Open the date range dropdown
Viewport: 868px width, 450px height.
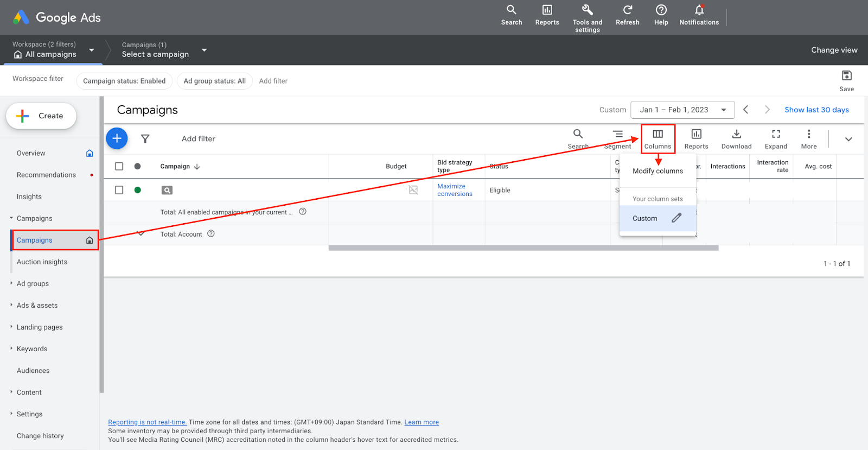coord(682,110)
